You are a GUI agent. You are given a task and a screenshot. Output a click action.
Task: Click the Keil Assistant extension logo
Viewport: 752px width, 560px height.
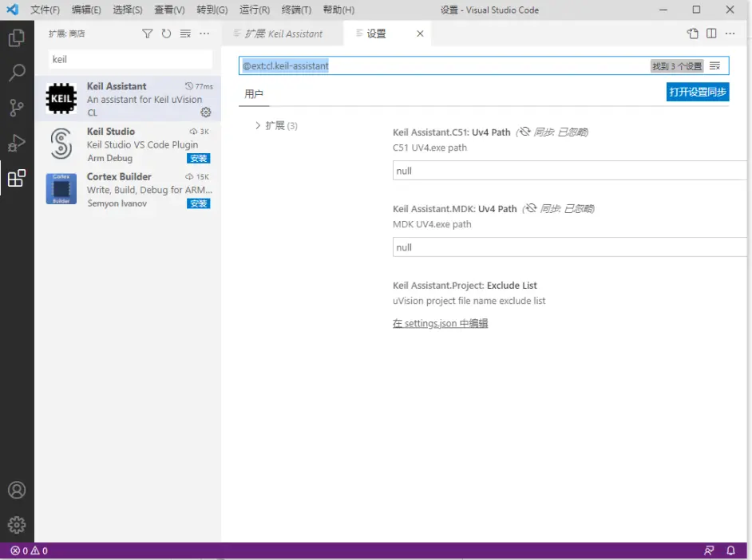(x=61, y=98)
